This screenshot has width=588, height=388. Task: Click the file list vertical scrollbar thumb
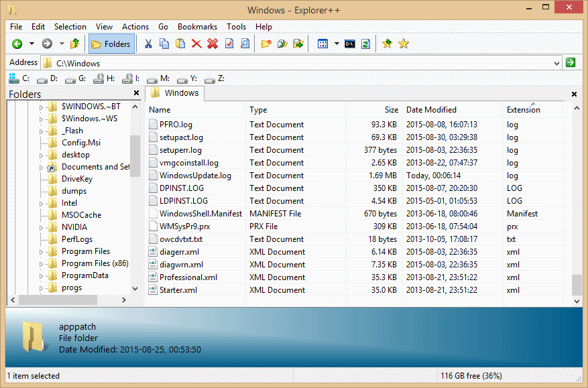[577, 284]
